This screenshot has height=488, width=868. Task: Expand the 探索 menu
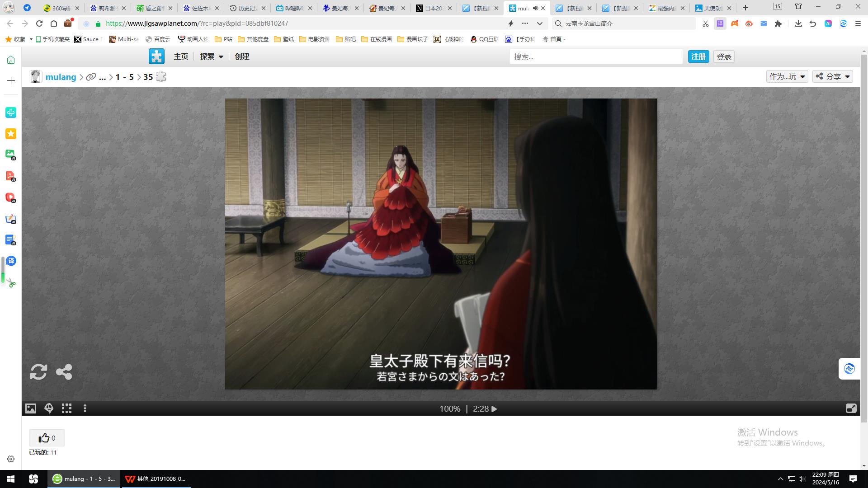[x=212, y=56]
